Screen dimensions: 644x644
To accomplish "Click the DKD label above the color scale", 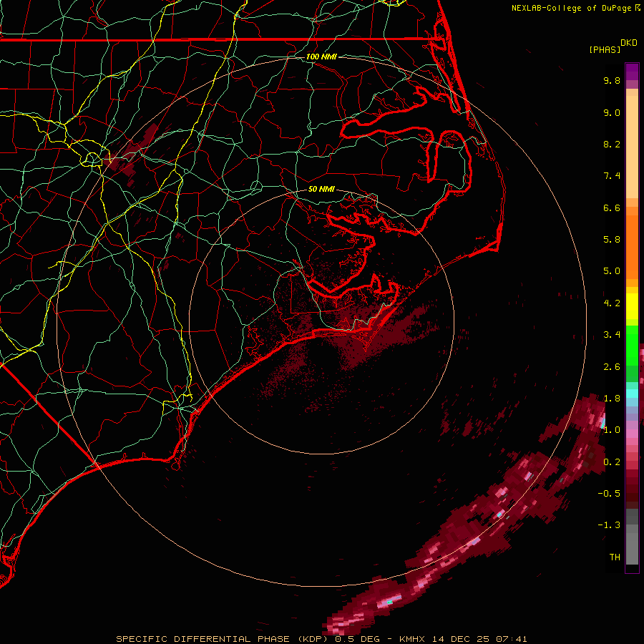I will click(x=629, y=43).
